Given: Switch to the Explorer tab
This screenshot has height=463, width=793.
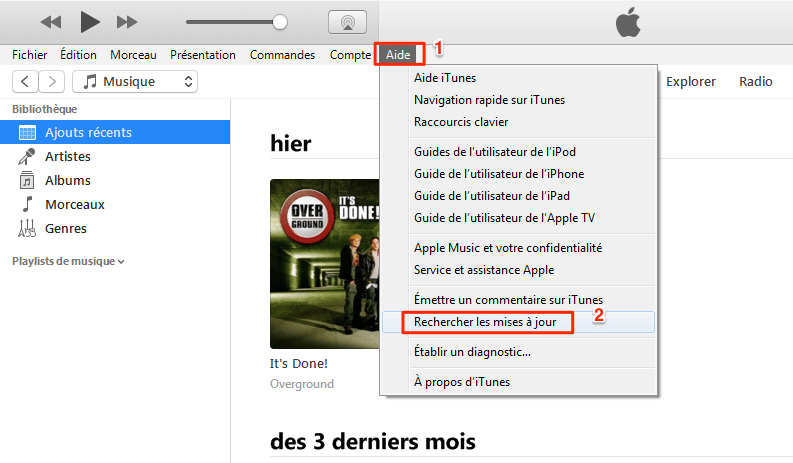Looking at the screenshot, I should coord(690,81).
